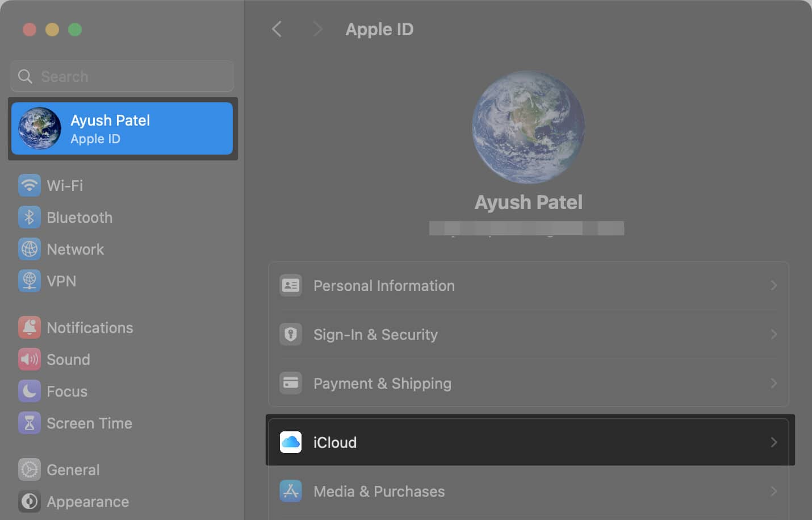Click the Personal Information card icon

291,285
